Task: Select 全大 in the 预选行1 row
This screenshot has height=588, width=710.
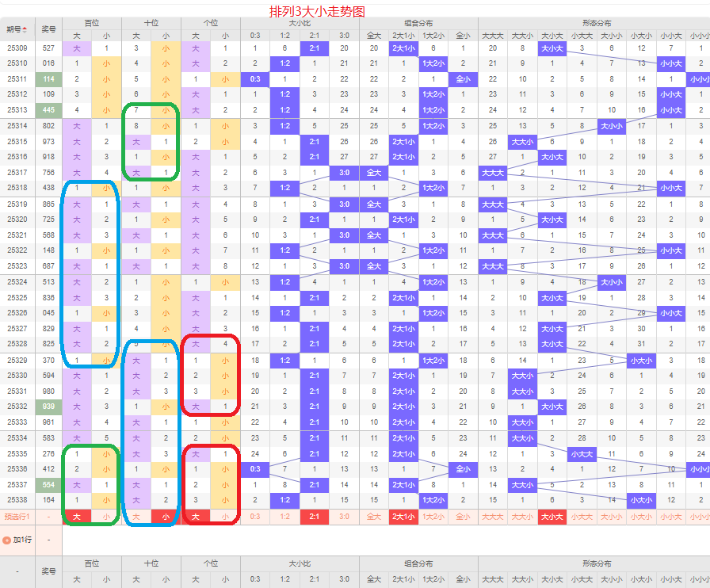Action: [x=374, y=517]
